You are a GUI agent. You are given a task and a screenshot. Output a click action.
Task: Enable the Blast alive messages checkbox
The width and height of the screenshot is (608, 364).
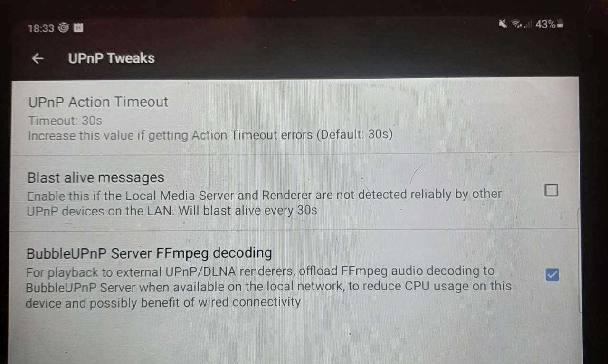(551, 190)
